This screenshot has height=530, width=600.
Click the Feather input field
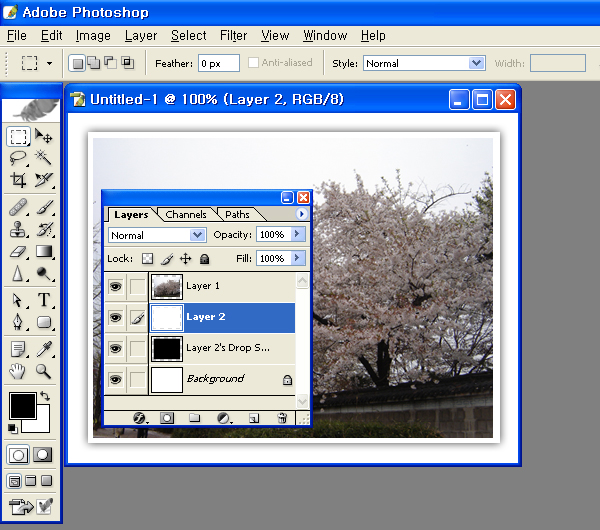(219, 63)
